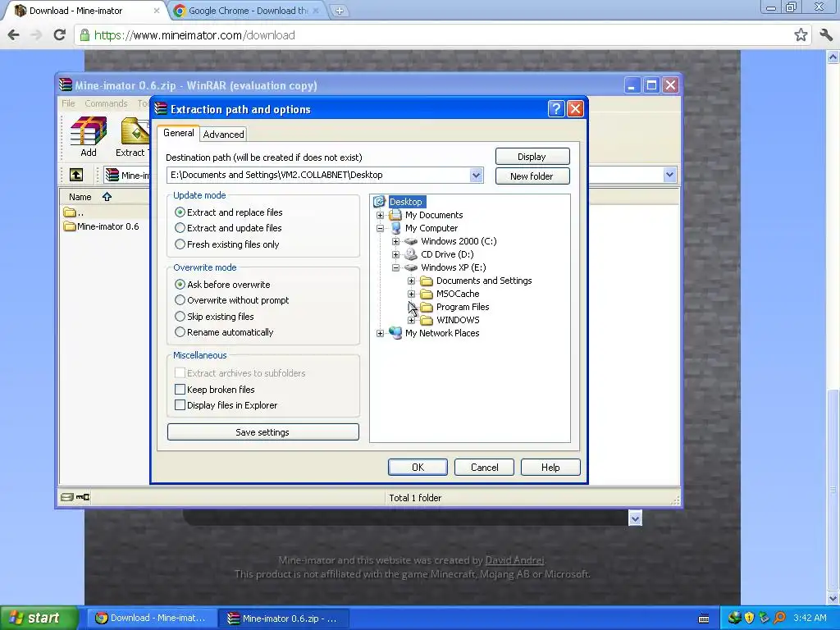Switch to the General tab

(178, 133)
